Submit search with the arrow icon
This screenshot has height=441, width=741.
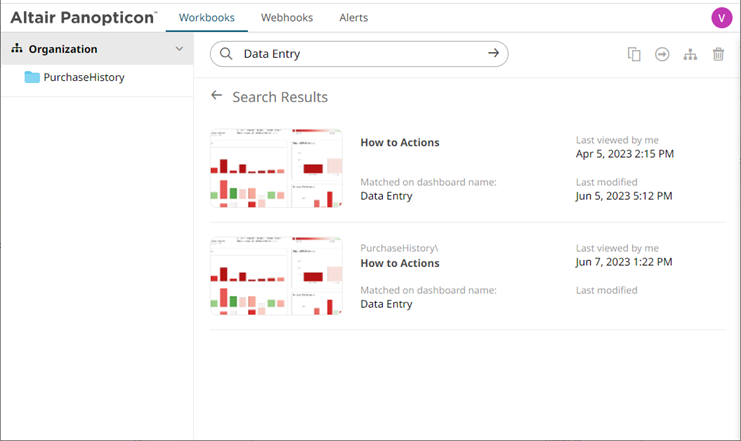tap(493, 54)
